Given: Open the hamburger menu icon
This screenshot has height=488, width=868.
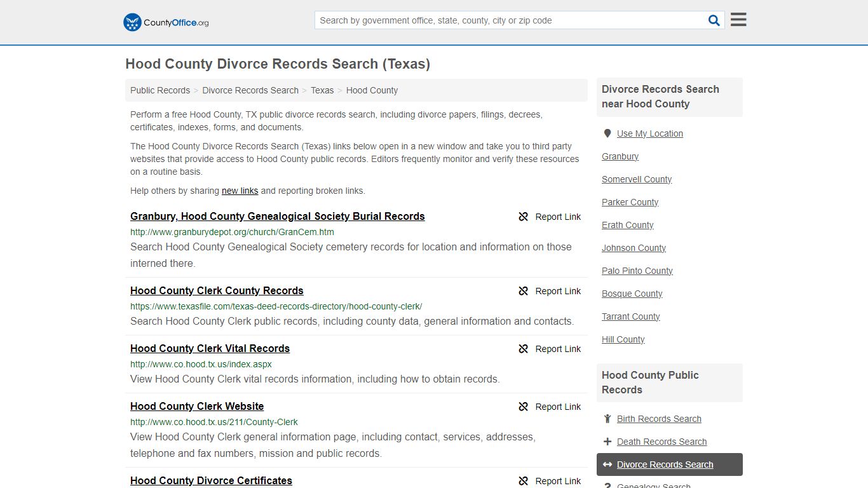Looking at the screenshot, I should click(x=738, y=20).
